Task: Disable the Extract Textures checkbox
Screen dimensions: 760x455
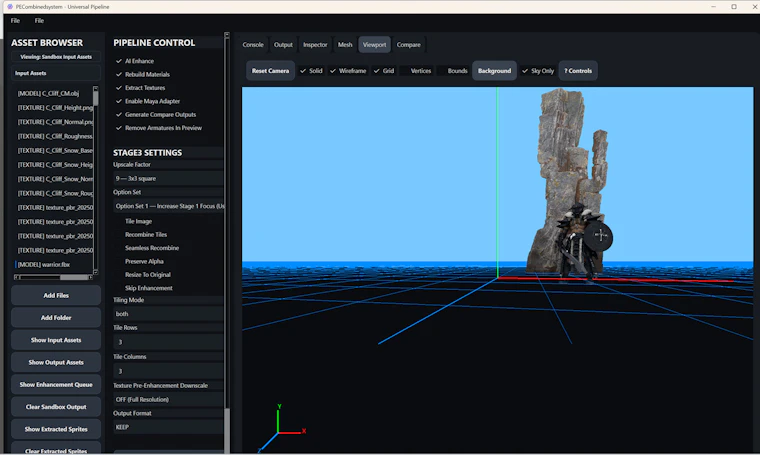Action: 141,88
